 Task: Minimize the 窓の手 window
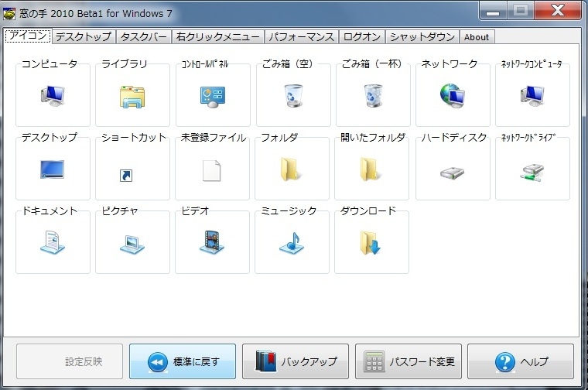pos(493,11)
